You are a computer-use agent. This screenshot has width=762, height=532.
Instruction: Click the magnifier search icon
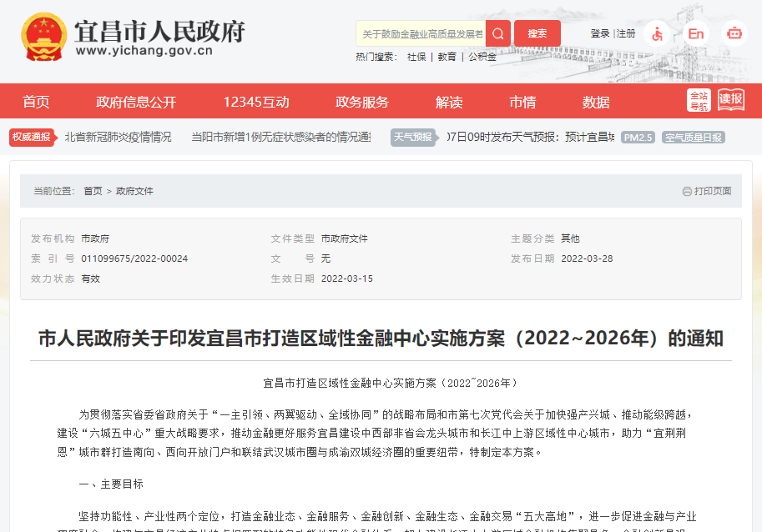[x=497, y=34]
